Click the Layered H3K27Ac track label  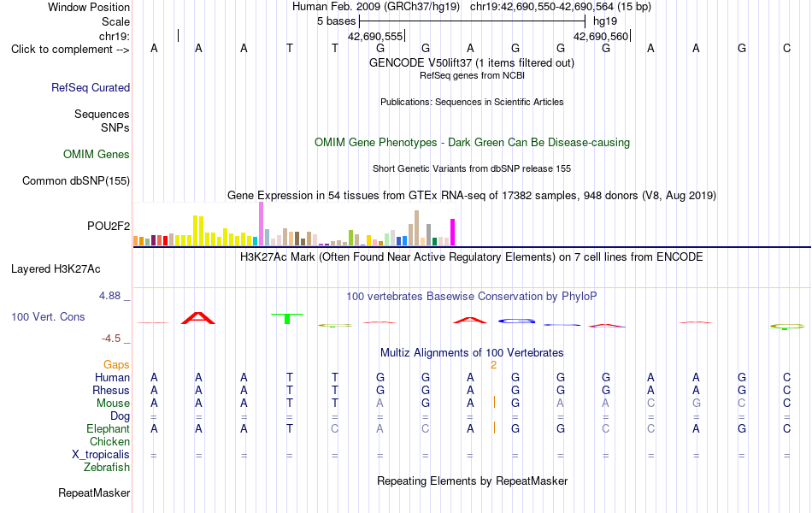point(56,269)
